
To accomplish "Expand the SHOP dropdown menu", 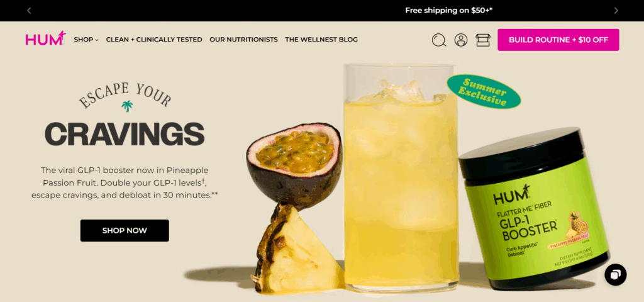I will (86, 40).
